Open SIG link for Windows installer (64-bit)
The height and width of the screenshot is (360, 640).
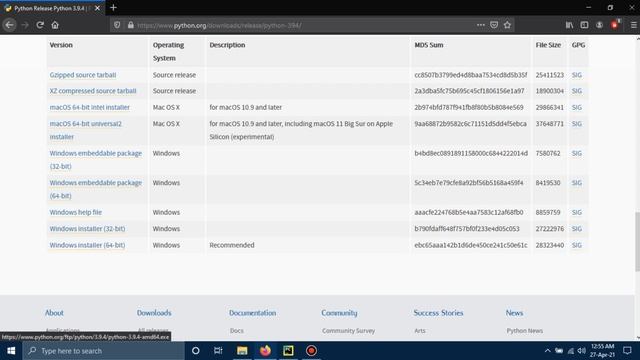577,245
